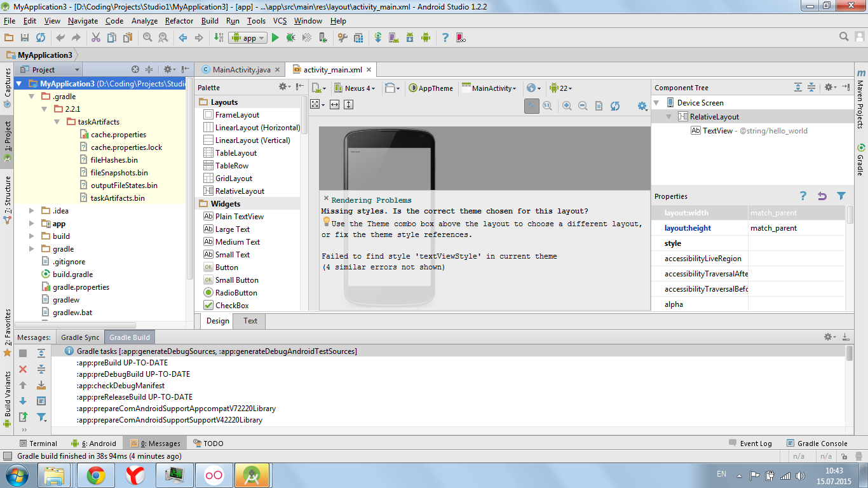The image size is (868, 488).
Task: Toggle fit-to-screen zoom button in designer
Action: 532,106
